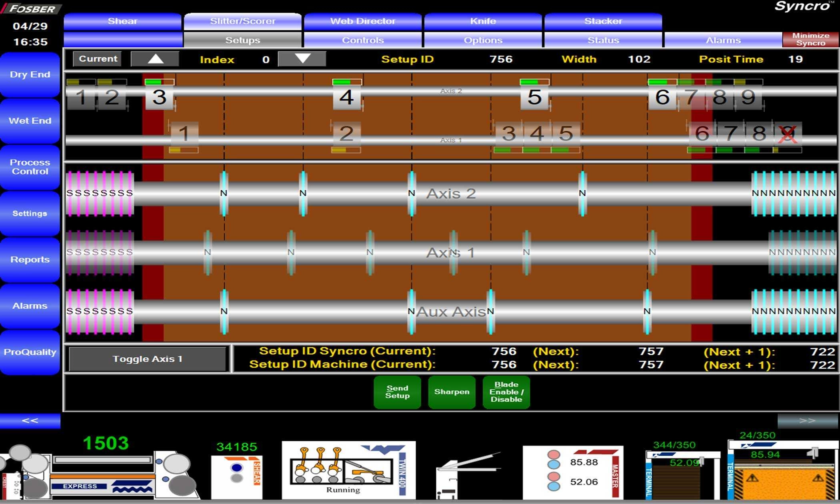The image size is (840, 504).
Task: Select the Twin 400 slitter icon
Action: tap(348, 470)
